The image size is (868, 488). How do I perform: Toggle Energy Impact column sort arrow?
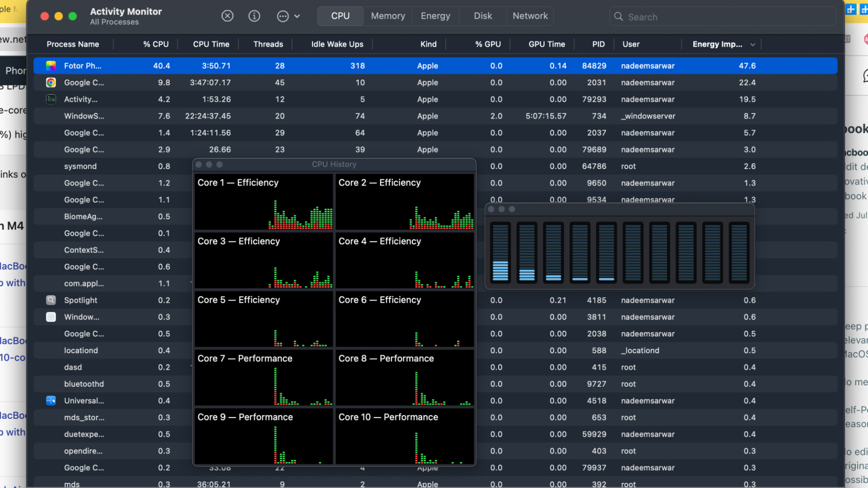[x=753, y=44]
